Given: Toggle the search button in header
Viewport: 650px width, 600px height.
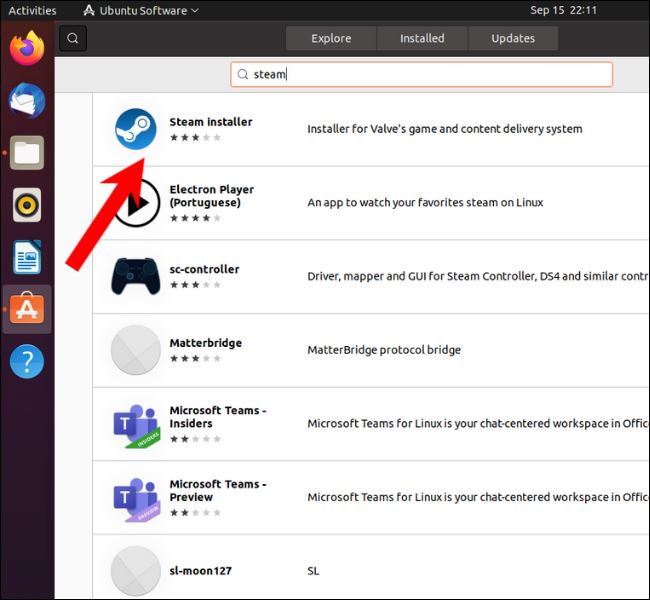Looking at the screenshot, I should click(73, 39).
